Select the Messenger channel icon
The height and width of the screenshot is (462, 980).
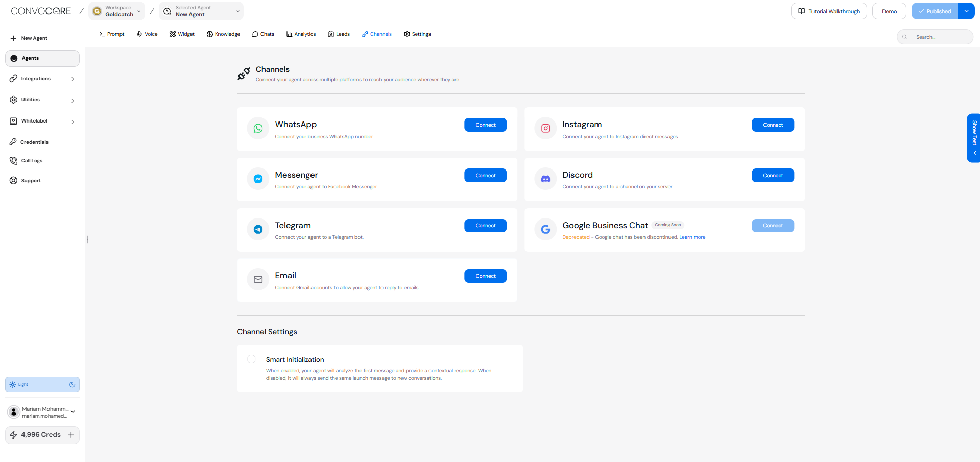[258, 179]
